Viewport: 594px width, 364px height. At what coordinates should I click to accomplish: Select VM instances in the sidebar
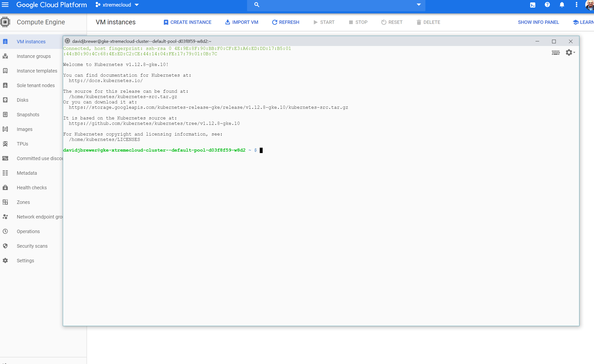(x=31, y=42)
